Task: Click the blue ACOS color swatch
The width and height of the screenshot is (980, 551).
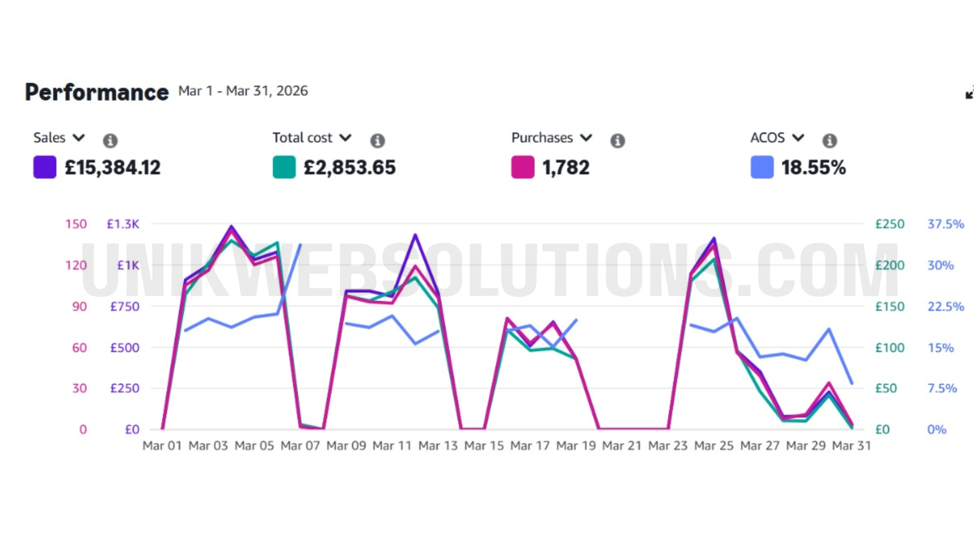Action: tap(762, 167)
